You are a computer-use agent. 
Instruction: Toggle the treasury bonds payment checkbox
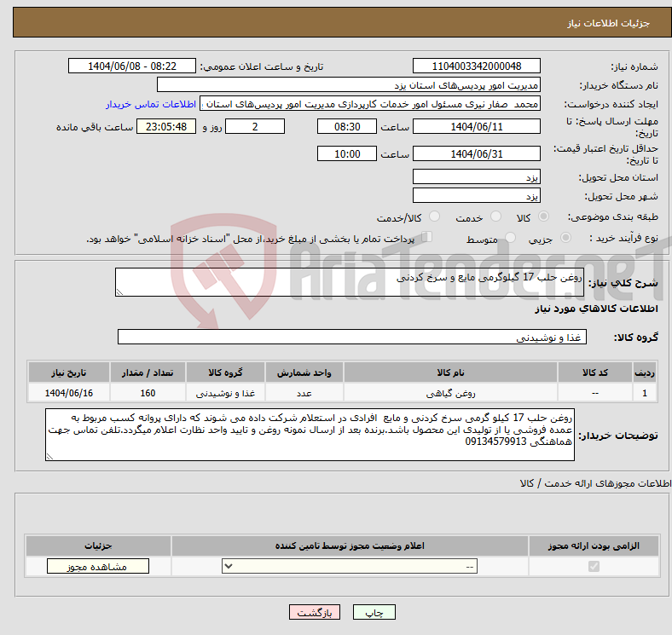click(x=428, y=238)
